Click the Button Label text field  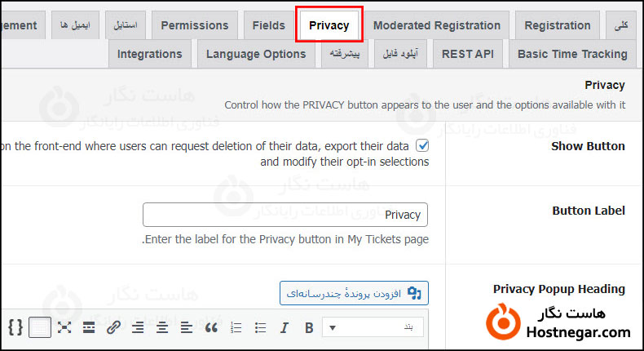pos(285,215)
